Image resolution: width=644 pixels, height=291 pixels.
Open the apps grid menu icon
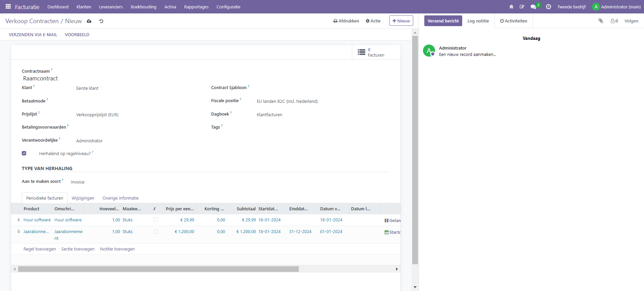(8, 7)
